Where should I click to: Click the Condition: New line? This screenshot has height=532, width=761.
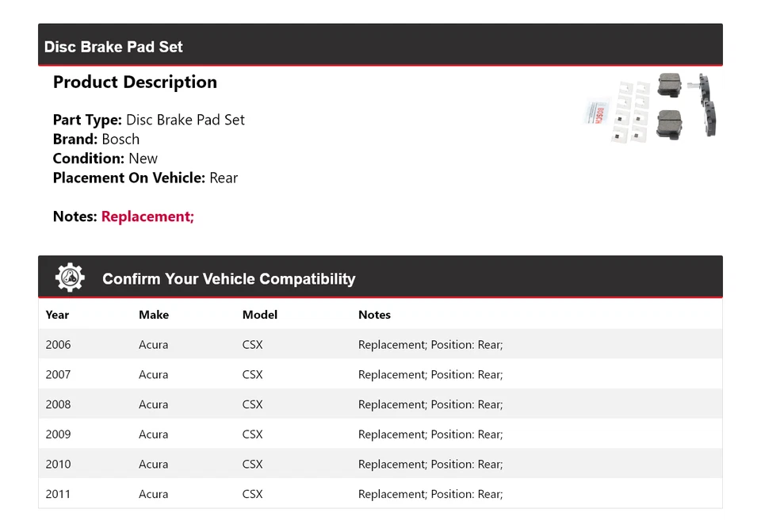105,159
